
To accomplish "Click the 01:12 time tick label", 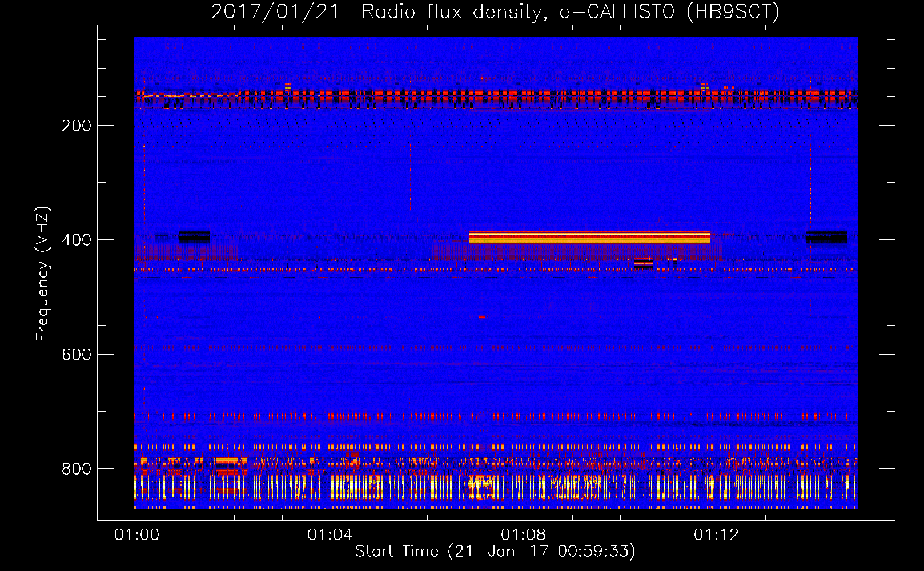I will pos(716,535).
